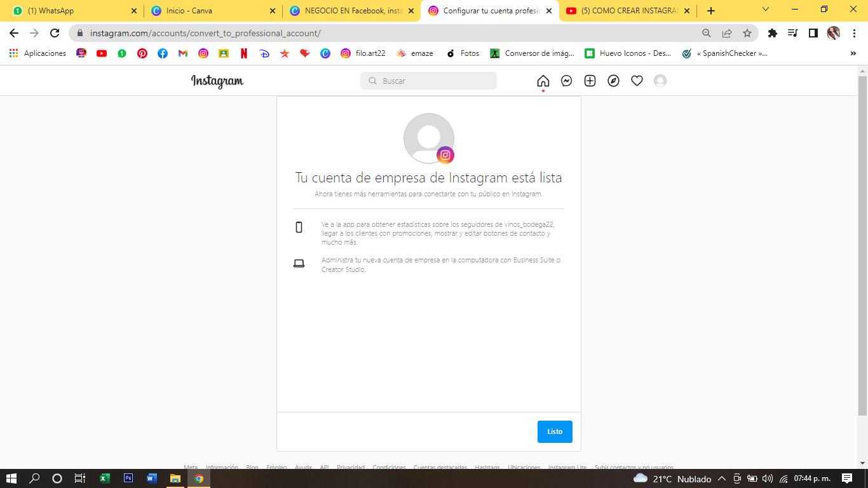Open Instagram Messenger direct messages
This screenshot has height=488, width=868.
coord(566,81)
